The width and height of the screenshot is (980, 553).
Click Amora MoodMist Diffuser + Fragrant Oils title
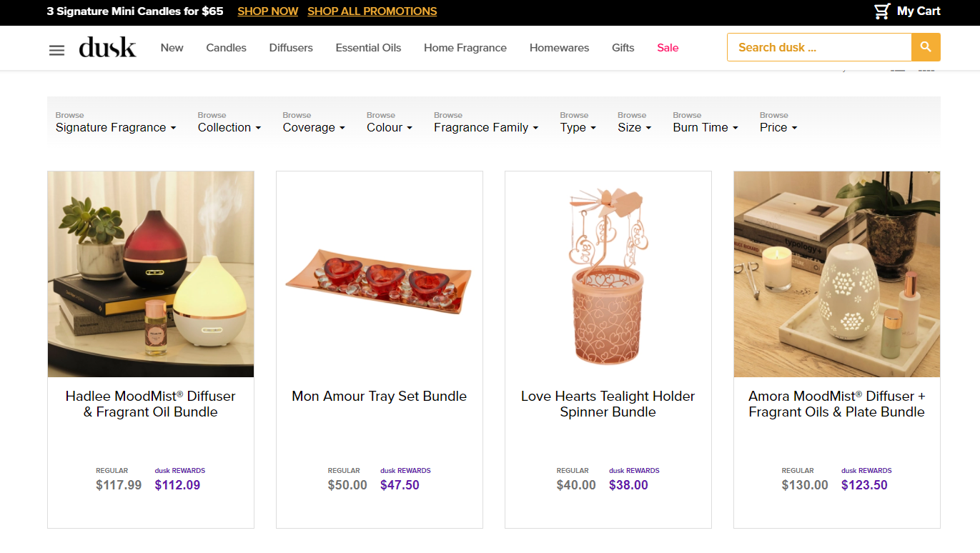837,404
